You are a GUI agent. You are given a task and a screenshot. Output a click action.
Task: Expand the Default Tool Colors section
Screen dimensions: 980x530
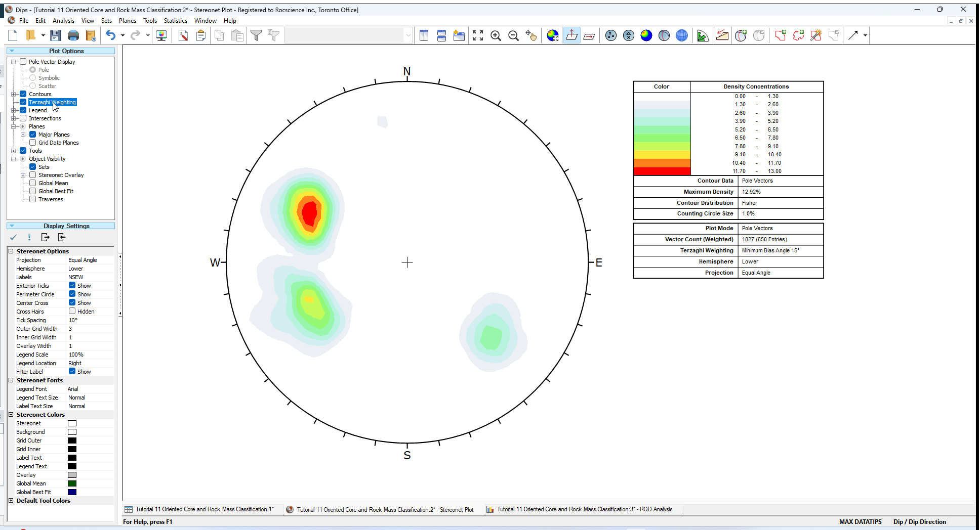pyautogui.click(x=11, y=501)
